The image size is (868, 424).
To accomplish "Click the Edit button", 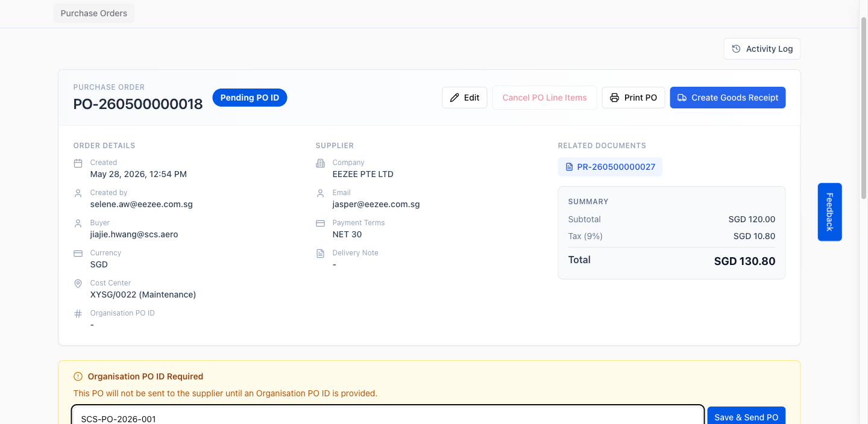I will (464, 98).
